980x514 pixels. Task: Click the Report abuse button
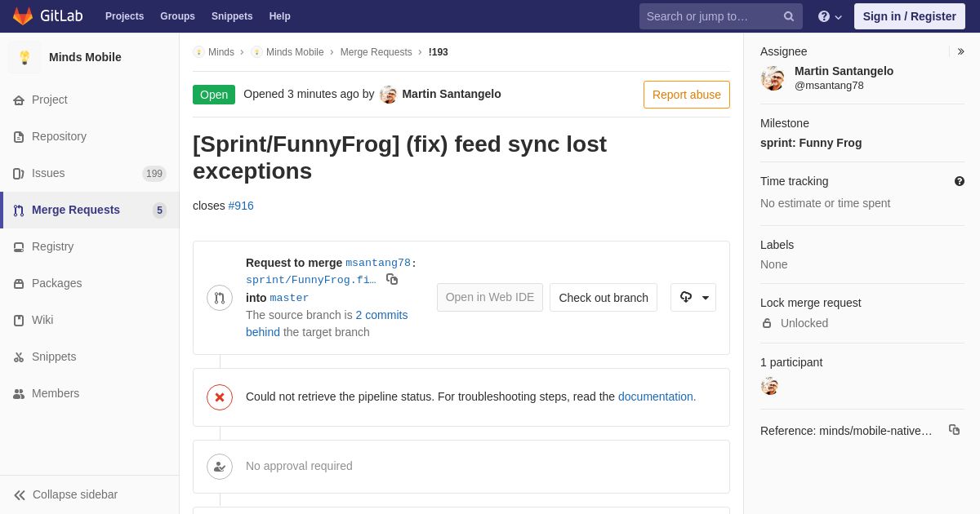[687, 95]
